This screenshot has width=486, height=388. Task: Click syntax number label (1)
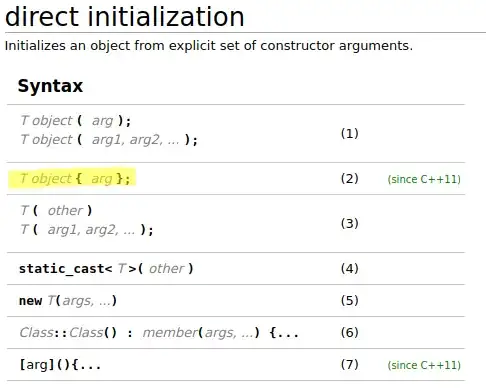349,133
